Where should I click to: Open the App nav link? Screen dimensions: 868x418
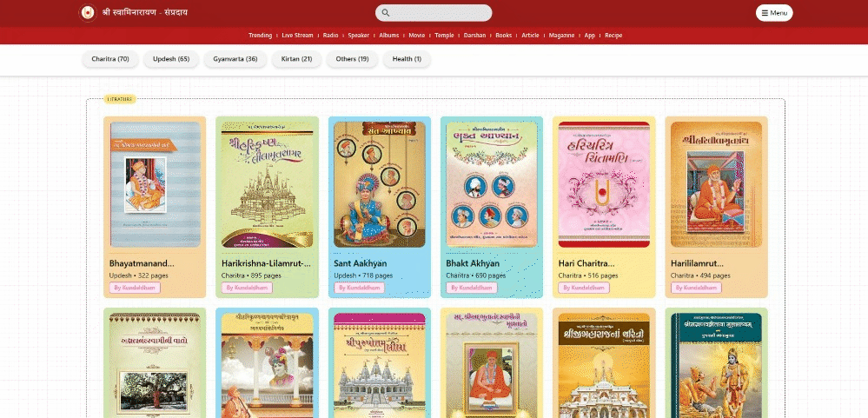point(590,36)
